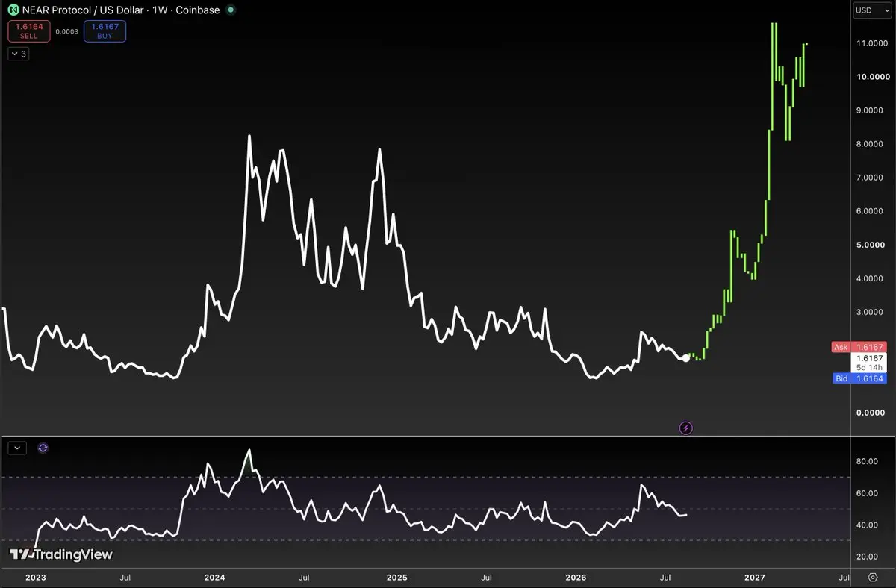Click the 40.00 RSI axis label
Viewport: 896px width, 588px height.
pos(866,525)
